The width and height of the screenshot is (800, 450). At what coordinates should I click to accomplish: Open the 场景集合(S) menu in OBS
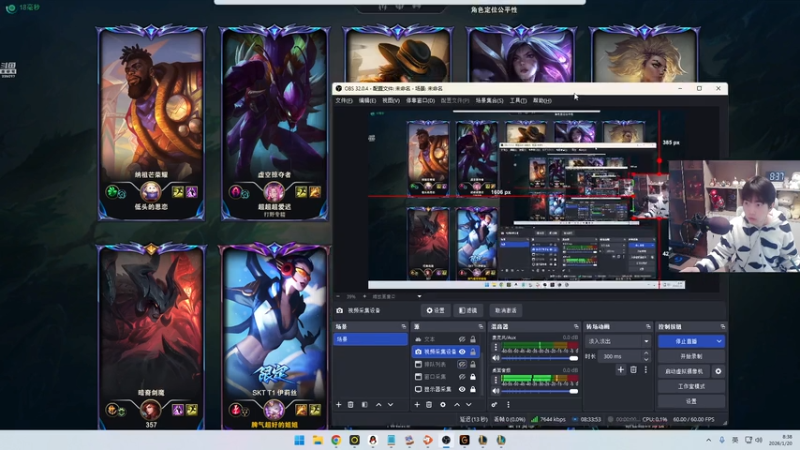click(489, 101)
